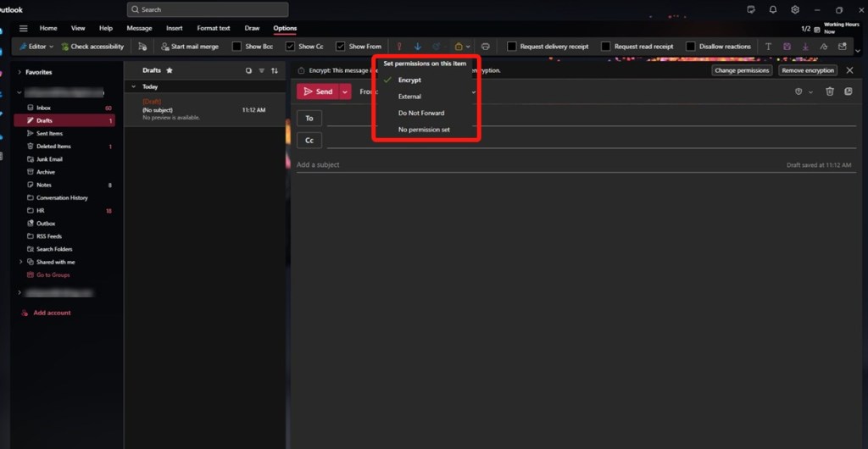868x449 pixels.
Task: Expand the Send button dropdown arrow
Action: click(x=345, y=91)
